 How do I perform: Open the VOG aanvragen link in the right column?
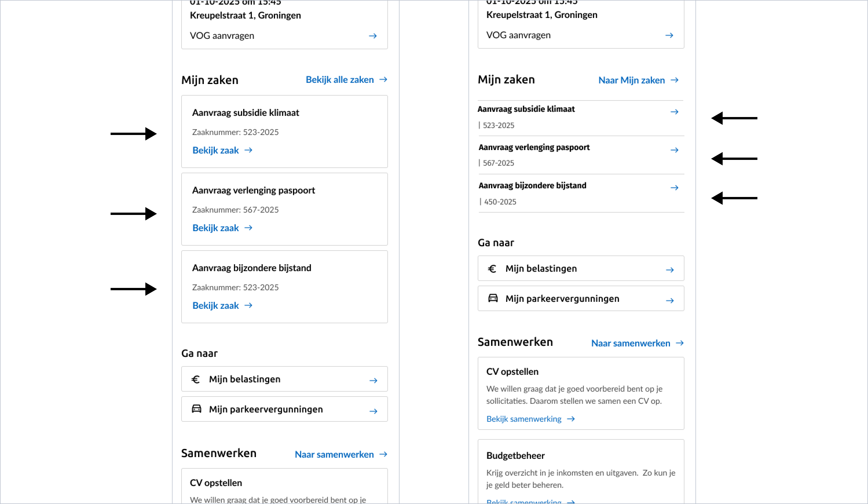click(518, 35)
